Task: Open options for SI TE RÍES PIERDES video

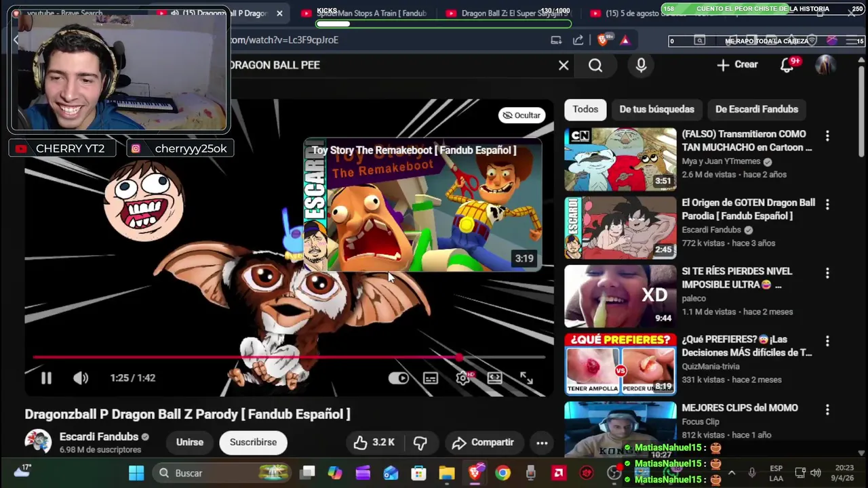Action: (x=827, y=273)
